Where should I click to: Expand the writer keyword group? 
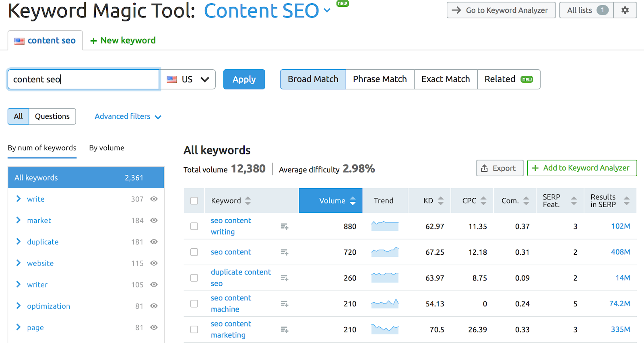click(x=18, y=284)
